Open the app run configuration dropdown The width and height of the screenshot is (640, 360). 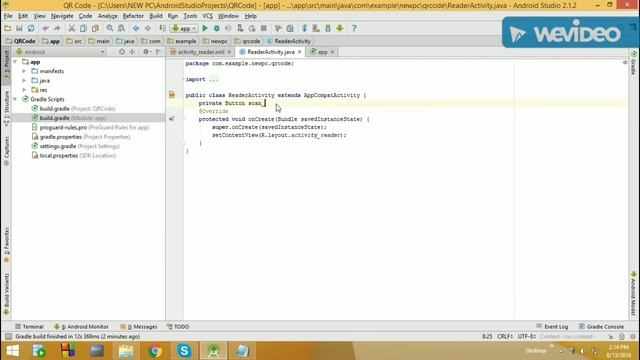(x=184, y=28)
